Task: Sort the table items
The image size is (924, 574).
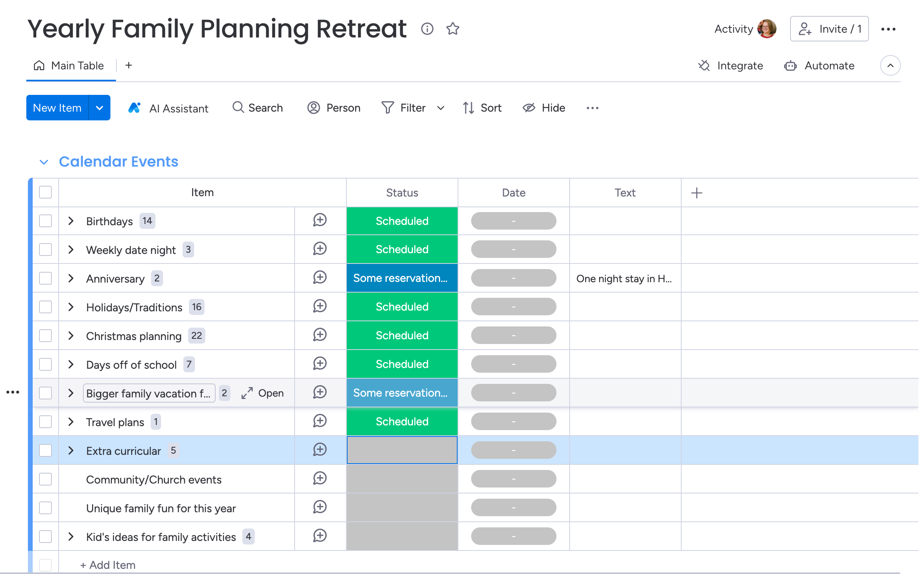Action: point(482,108)
